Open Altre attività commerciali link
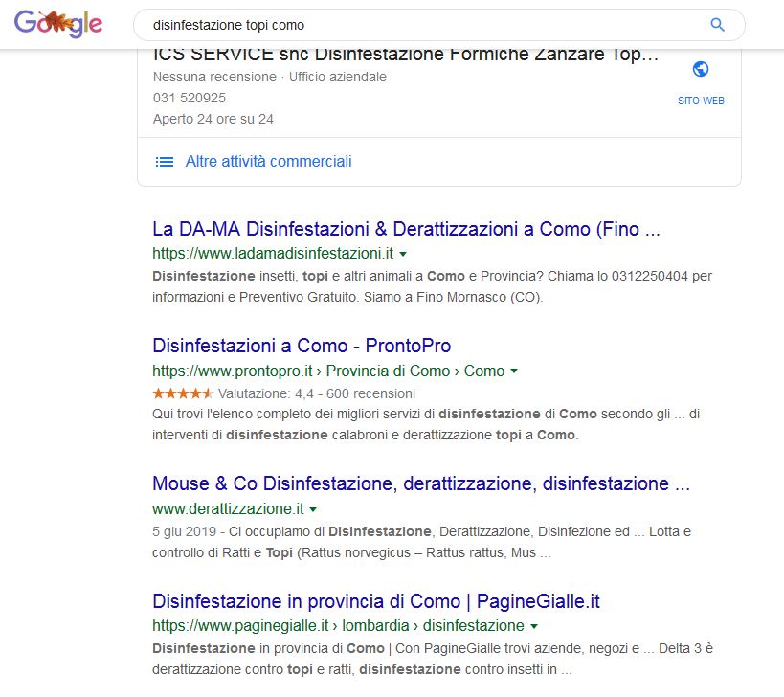The height and width of the screenshot is (697, 784). [268, 162]
